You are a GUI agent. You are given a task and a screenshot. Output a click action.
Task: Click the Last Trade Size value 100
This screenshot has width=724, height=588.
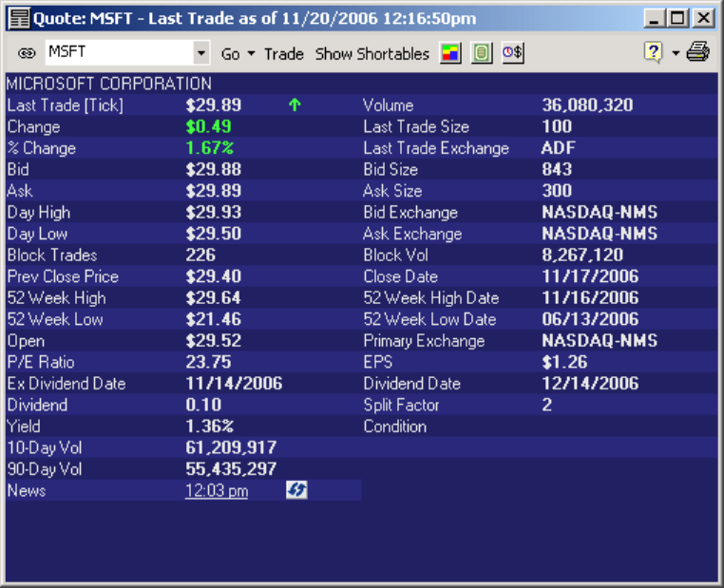557,126
